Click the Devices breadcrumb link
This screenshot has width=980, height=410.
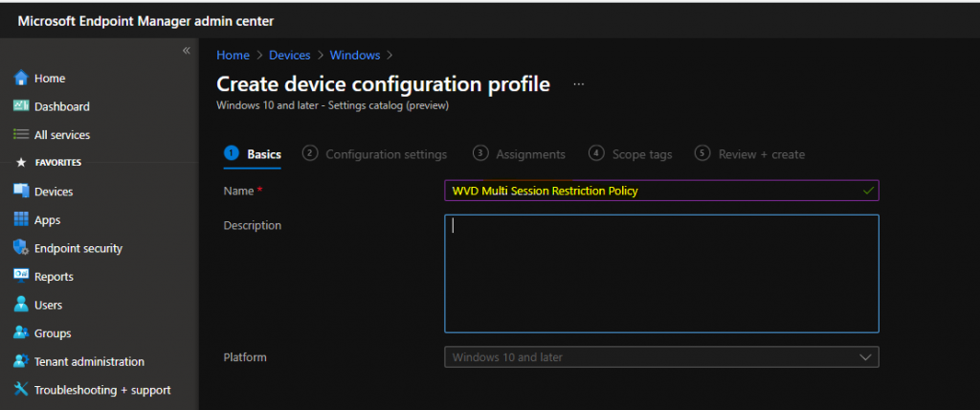coord(289,56)
